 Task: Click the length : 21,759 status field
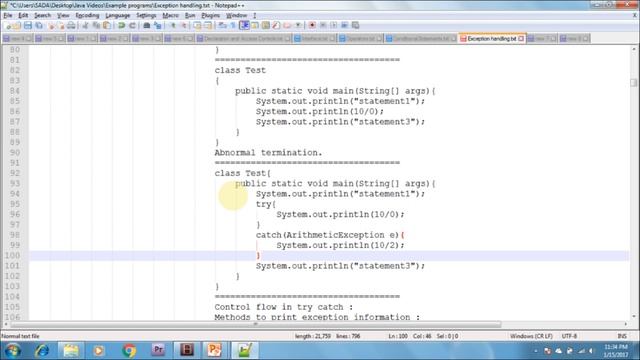(x=327, y=336)
